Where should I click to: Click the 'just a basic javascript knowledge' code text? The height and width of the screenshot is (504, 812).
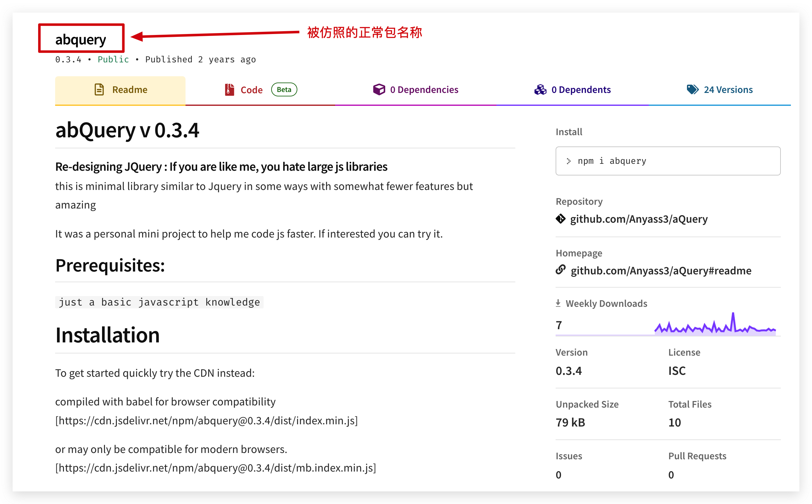(159, 302)
